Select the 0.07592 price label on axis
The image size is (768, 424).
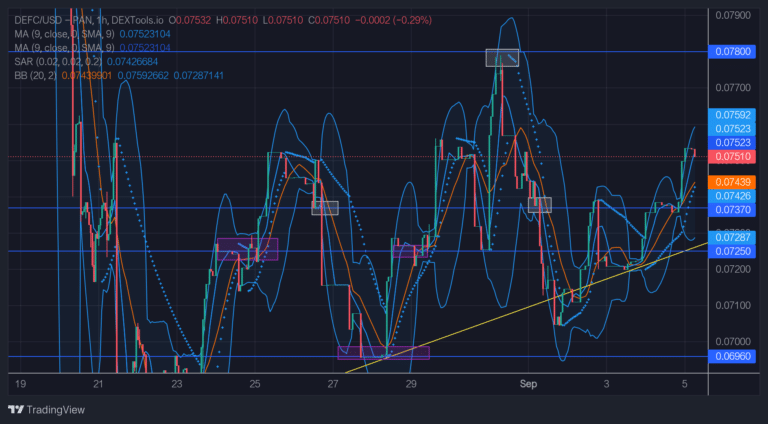coord(732,115)
